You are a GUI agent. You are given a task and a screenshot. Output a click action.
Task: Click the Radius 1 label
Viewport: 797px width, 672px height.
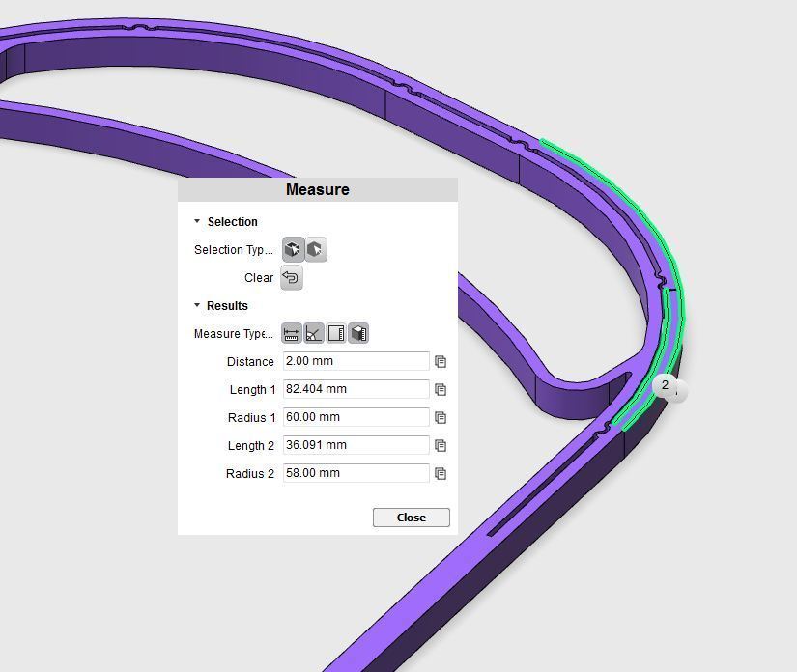(x=251, y=417)
